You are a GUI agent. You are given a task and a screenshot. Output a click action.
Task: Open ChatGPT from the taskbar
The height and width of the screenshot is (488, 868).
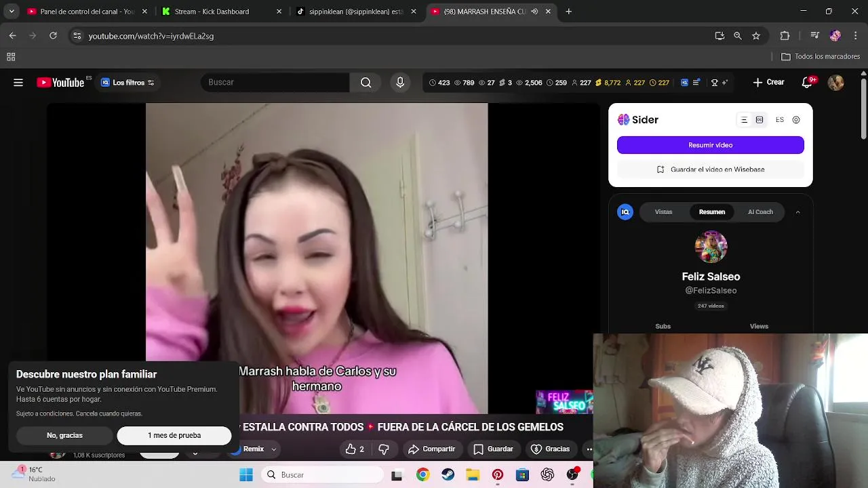[x=547, y=474]
